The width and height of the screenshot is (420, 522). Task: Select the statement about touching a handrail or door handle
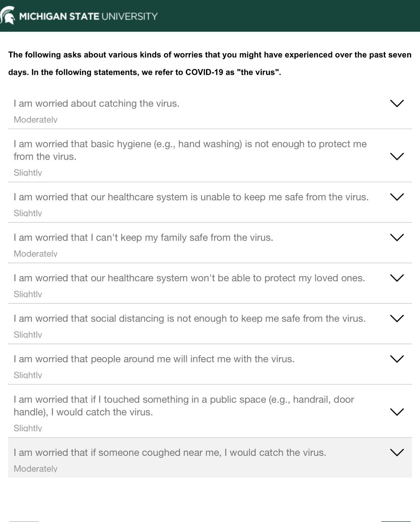[x=184, y=406]
